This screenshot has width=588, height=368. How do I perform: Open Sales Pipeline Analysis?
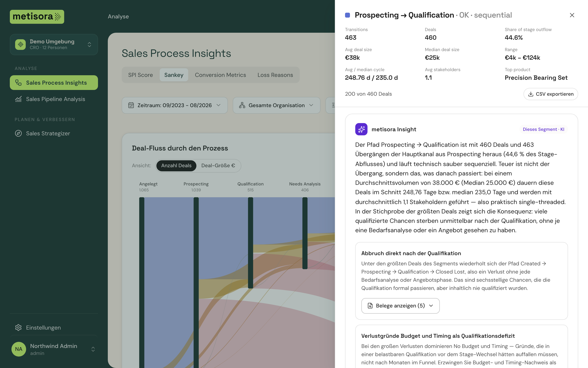pyautogui.click(x=54, y=99)
